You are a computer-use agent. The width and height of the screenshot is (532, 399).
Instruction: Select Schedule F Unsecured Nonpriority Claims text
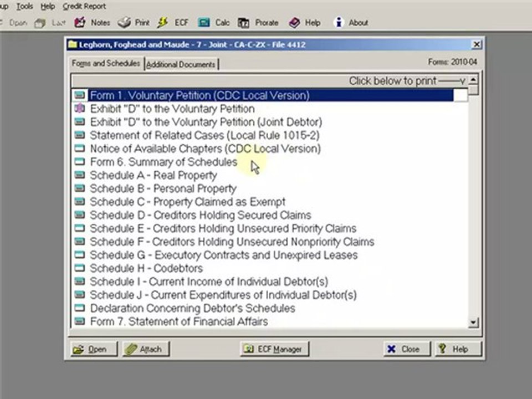(232, 242)
